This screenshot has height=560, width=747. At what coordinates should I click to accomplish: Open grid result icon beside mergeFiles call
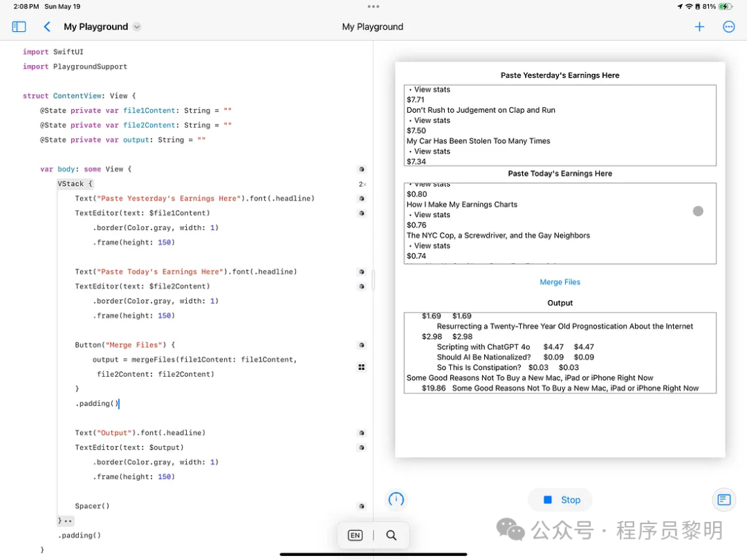click(x=362, y=367)
